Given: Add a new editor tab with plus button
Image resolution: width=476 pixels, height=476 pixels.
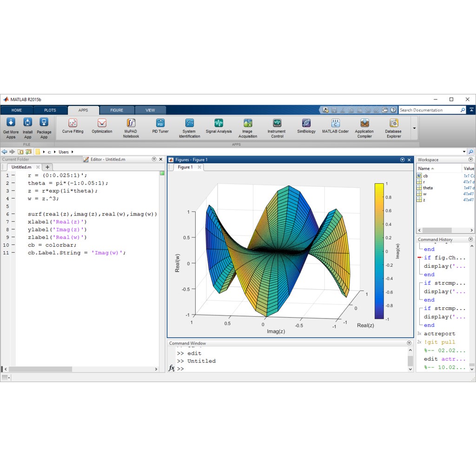Looking at the screenshot, I should tap(47, 167).
